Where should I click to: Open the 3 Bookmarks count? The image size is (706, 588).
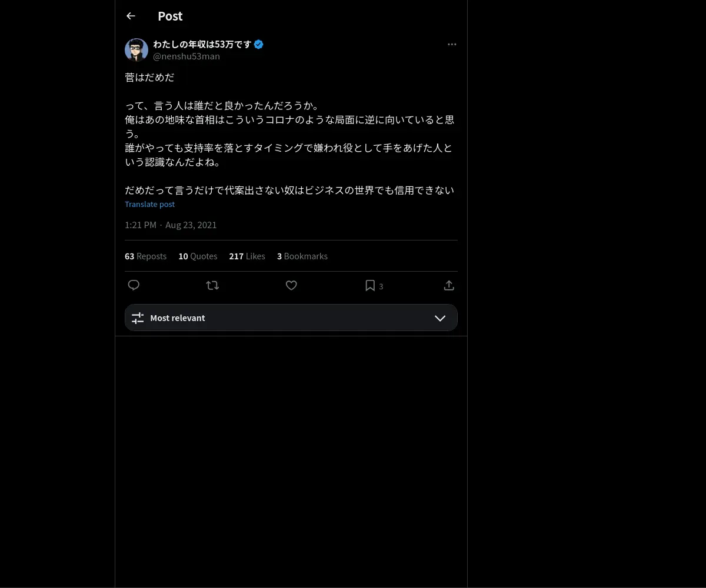pos(302,256)
